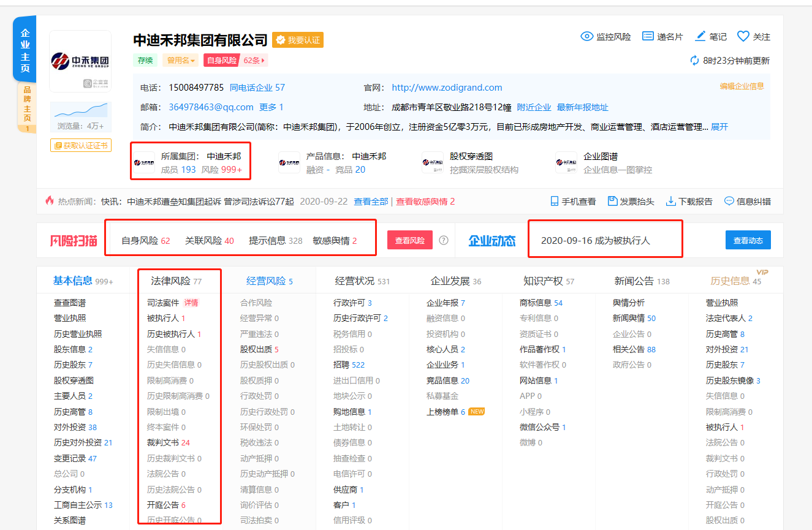Click the red 查看风险 button
This screenshot has width=812, height=530.
[410, 240]
